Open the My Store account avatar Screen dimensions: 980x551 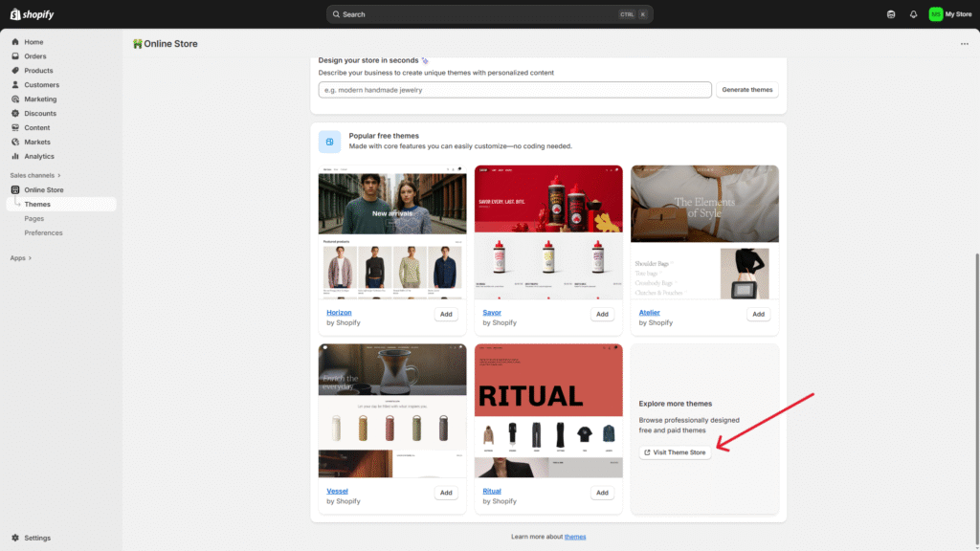pos(935,14)
